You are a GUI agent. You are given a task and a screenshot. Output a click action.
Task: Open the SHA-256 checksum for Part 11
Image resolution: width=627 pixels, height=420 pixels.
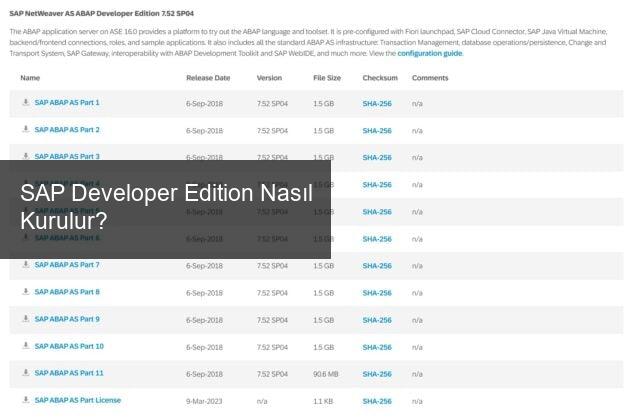377,373
